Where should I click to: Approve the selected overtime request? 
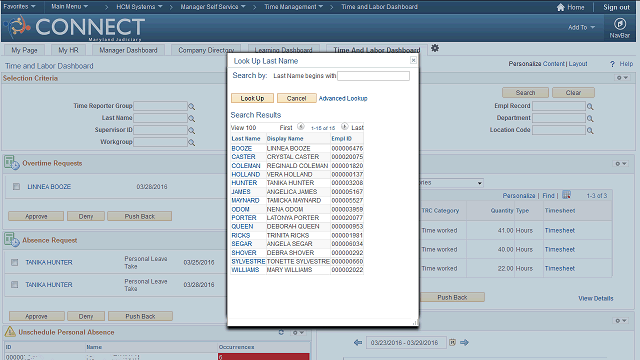(x=36, y=216)
